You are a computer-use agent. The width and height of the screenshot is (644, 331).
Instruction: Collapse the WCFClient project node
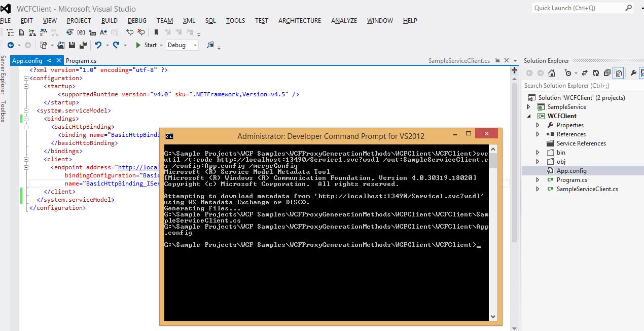click(x=529, y=116)
